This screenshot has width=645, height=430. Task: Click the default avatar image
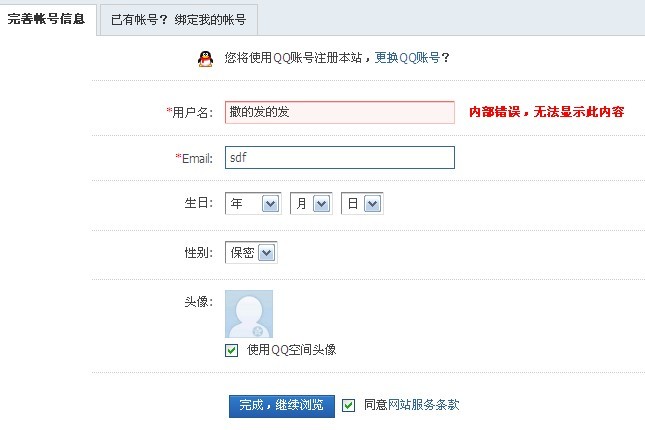pos(249,314)
